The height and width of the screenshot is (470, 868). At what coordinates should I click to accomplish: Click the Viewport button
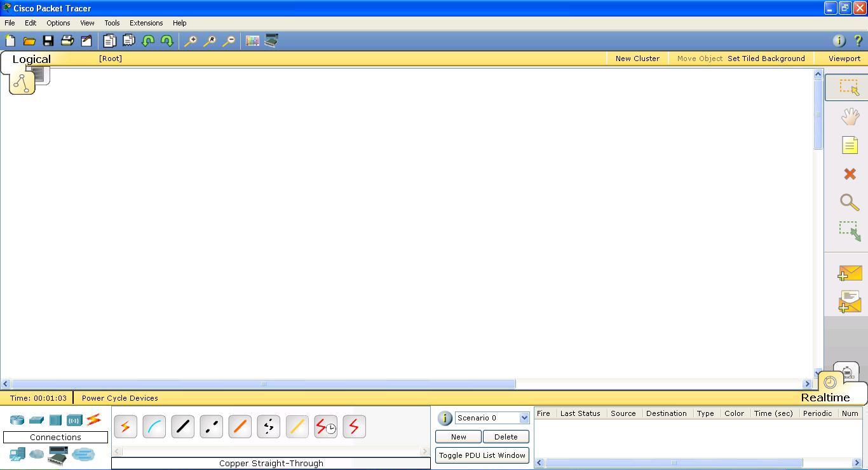(x=844, y=59)
